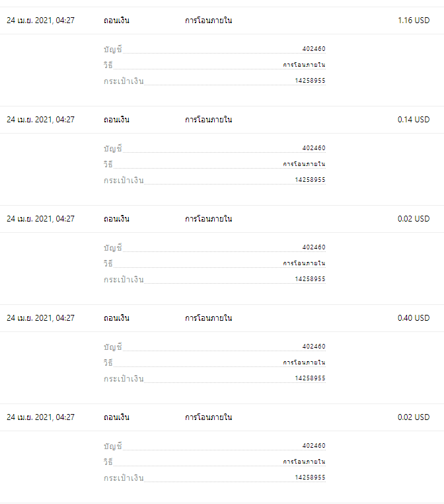Select account 402460 under the 1.16 USD transaction
Screen dimensions: 444x504
[x=314, y=49]
